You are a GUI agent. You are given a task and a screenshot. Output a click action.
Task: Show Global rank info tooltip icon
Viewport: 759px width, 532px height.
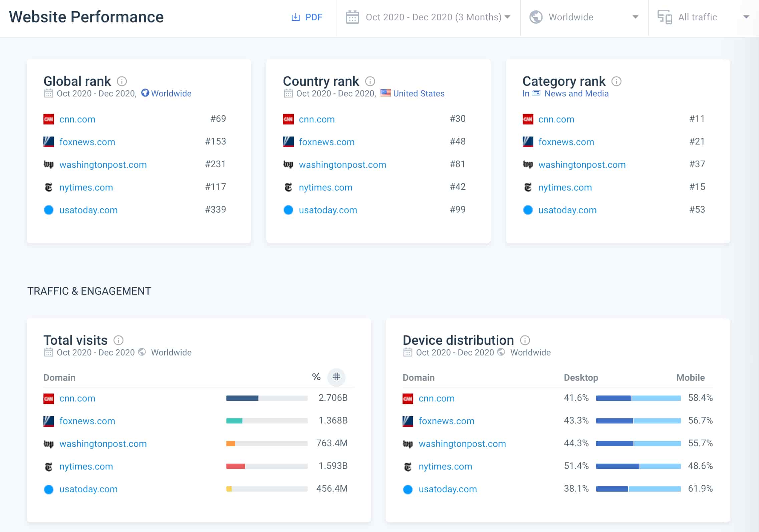[122, 81]
